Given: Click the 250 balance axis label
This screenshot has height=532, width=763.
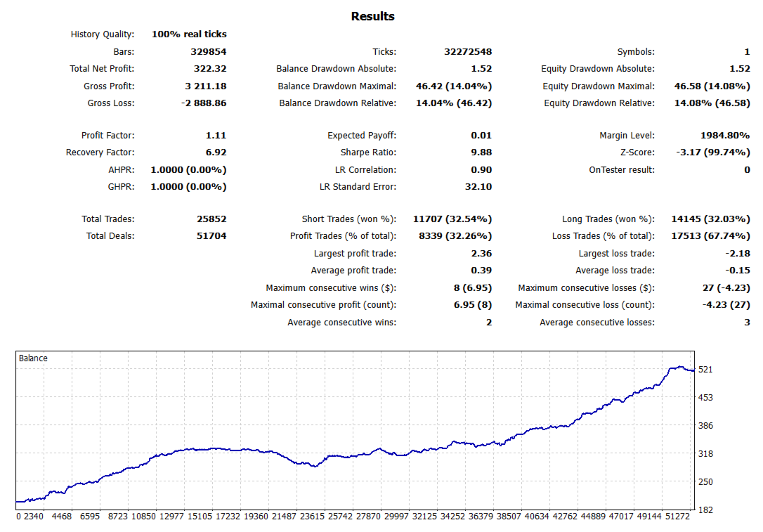Looking at the screenshot, I should [705, 482].
